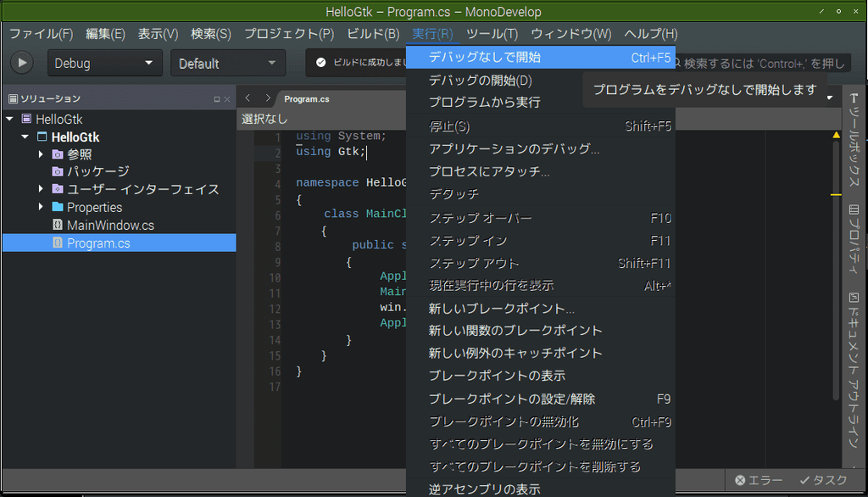Open the Debug configuration dropdown

click(104, 63)
